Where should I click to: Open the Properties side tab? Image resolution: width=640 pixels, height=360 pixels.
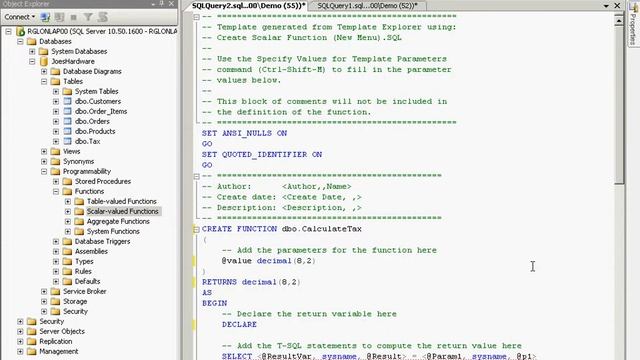633,24
